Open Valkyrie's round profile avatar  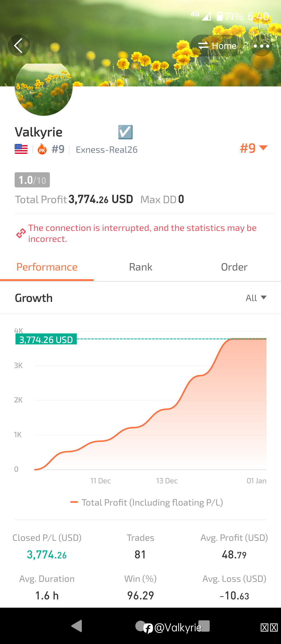click(44, 89)
